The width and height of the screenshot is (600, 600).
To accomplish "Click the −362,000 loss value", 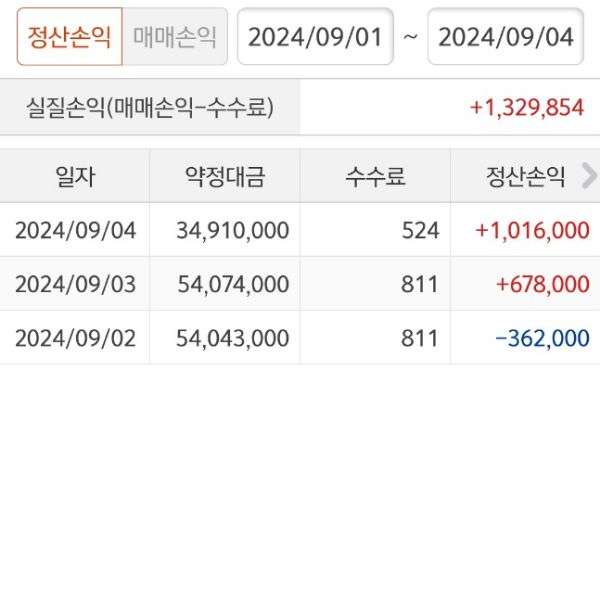I will coord(542,338).
